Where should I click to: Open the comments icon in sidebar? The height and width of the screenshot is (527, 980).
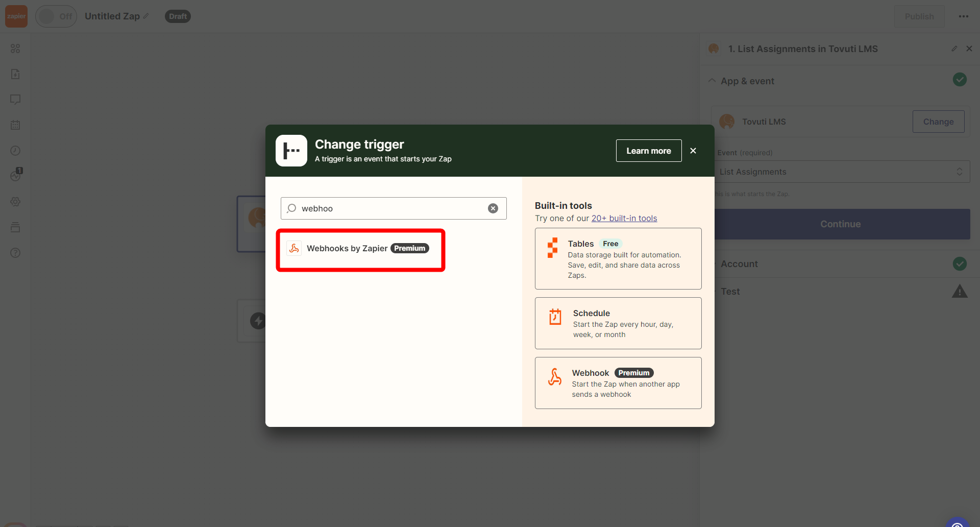coord(15,100)
